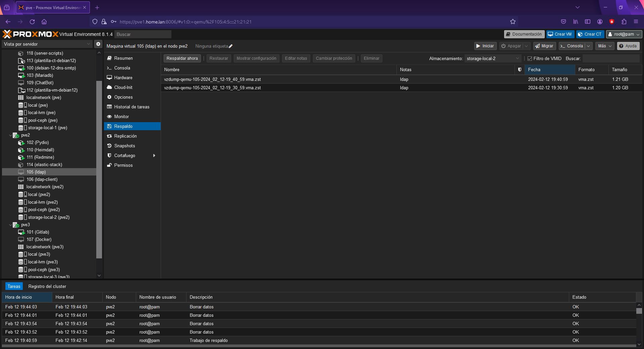Sort by the Fecha column header
644x349 pixels.
point(550,69)
